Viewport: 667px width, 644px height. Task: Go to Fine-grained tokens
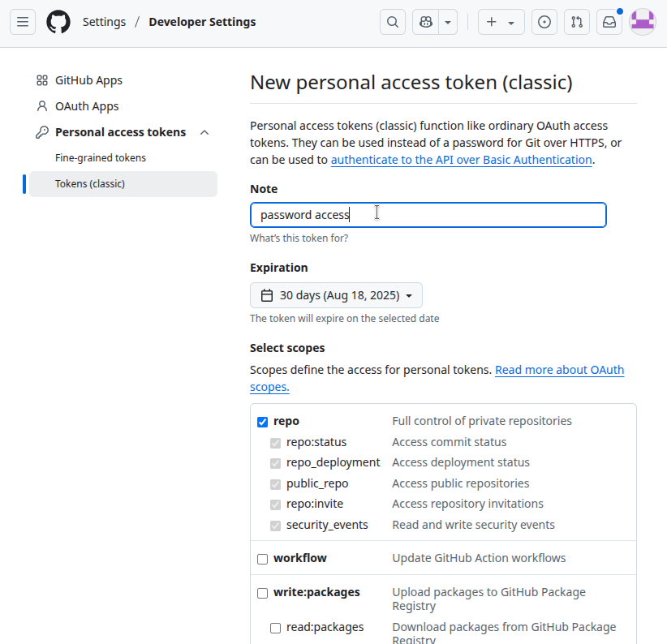pyautogui.click(x=101, y=158)
